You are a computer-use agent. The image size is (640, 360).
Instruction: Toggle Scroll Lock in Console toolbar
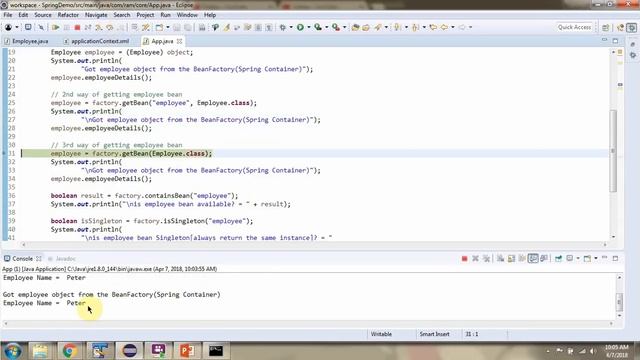point(511,258)
